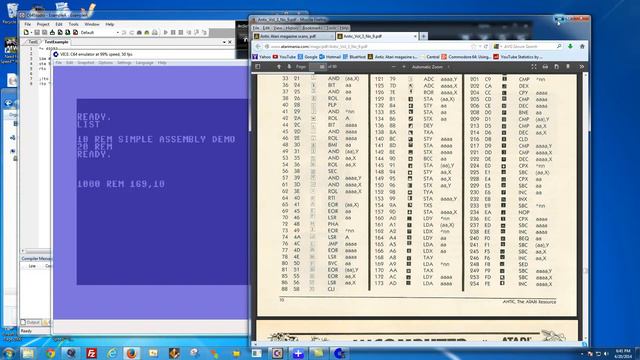Image resolution: width=640 pixels, height=360 pixels.
Task: Zoom out of the PDF with the minus icon
Action: pos(393,67)
